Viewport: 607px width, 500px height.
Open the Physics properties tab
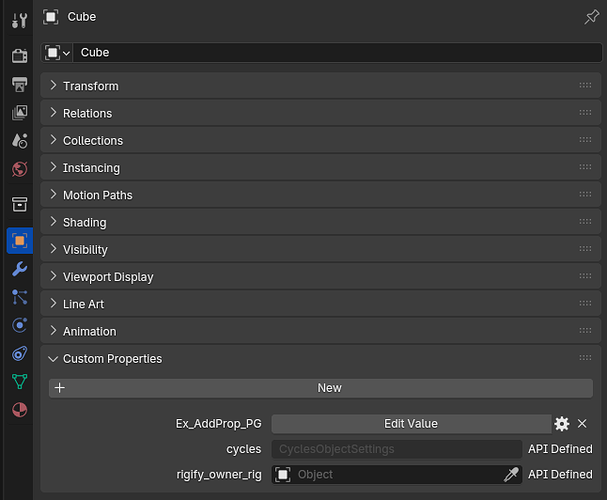[19, 325]
